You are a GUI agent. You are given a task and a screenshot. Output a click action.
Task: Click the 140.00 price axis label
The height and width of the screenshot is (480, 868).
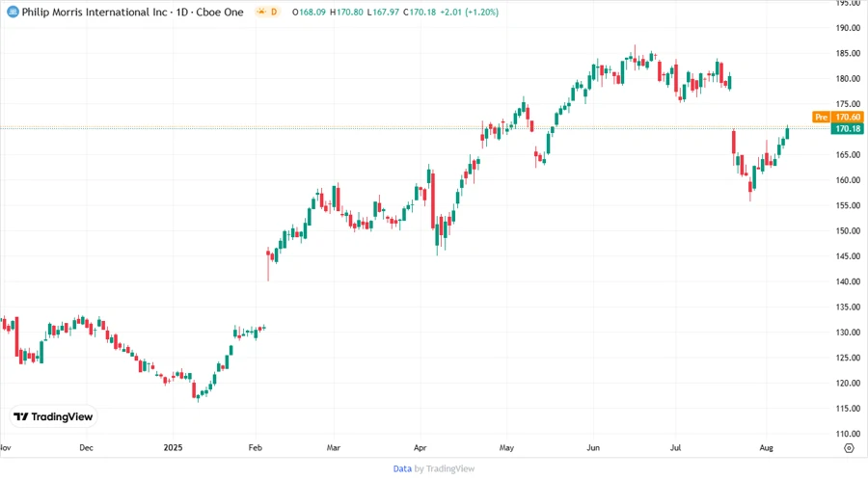click(x=848, y=281)
